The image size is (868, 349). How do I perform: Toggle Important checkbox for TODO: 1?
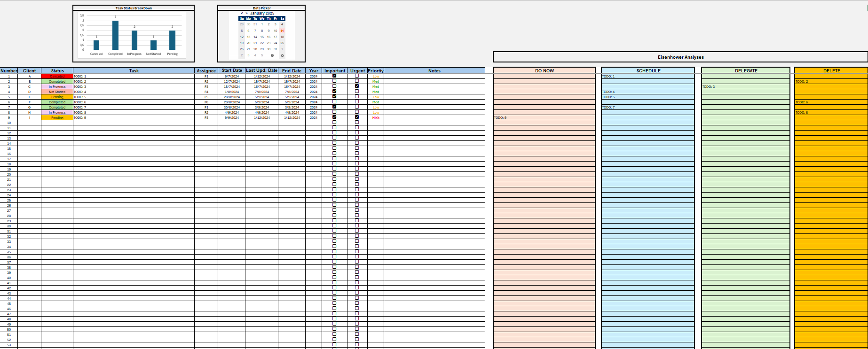pos(334,76)
